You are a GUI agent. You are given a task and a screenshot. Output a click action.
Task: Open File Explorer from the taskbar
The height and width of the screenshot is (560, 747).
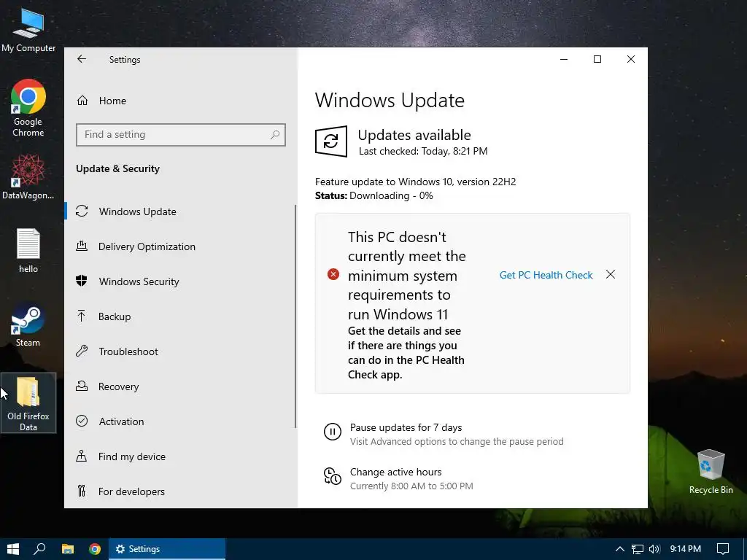click(x=68, y=549)
